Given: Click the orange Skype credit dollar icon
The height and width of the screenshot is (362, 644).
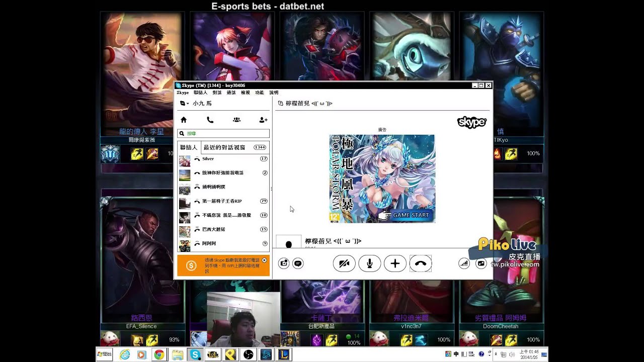Looking at the screenshot, I should (191, 266).
